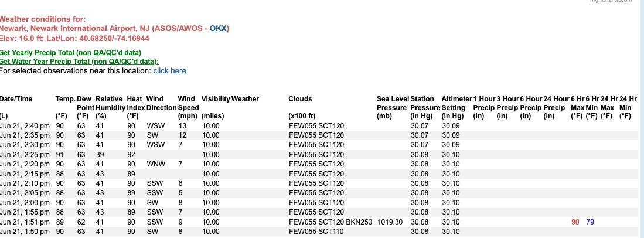Click the FEW055 SCT120 BKN250 clouds cell
Viewport: 644px width, 238px height.
pyautogui.click(x=330, y=222)
